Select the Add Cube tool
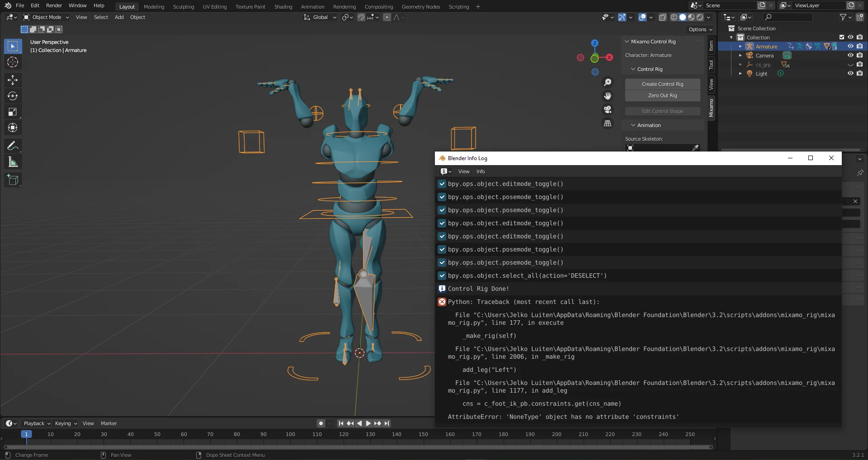Screen dimensions: 868x460 [13, 180]
